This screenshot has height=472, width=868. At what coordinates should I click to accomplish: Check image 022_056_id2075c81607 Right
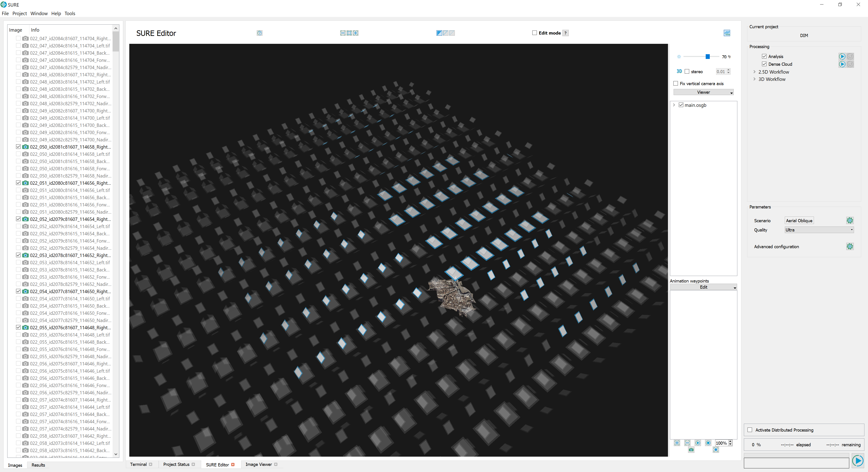18,364
